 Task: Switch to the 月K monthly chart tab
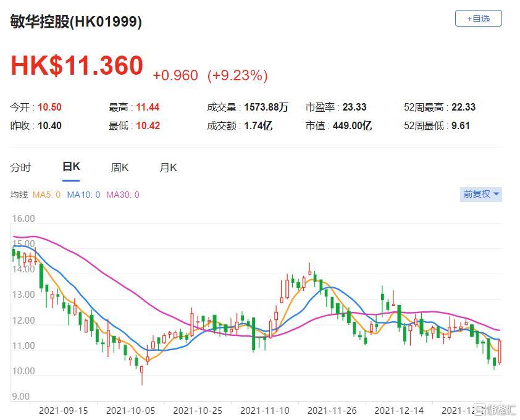pos(168,167)
